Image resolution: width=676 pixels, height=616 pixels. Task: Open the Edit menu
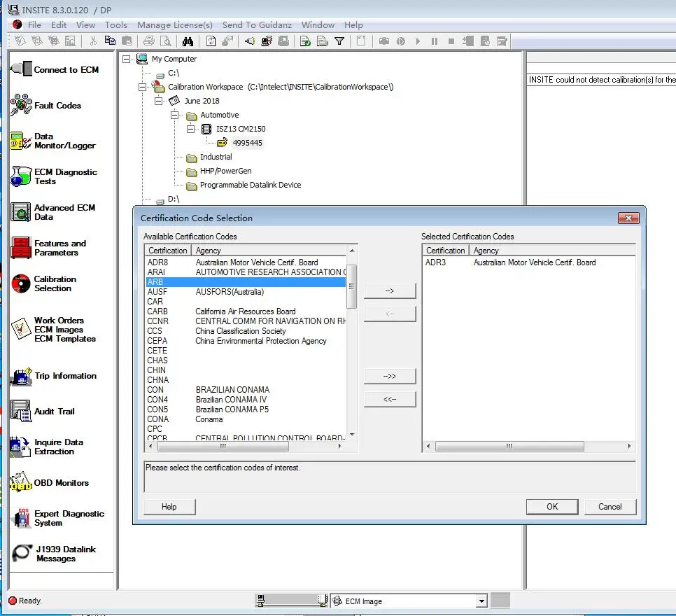coord(59,25)
